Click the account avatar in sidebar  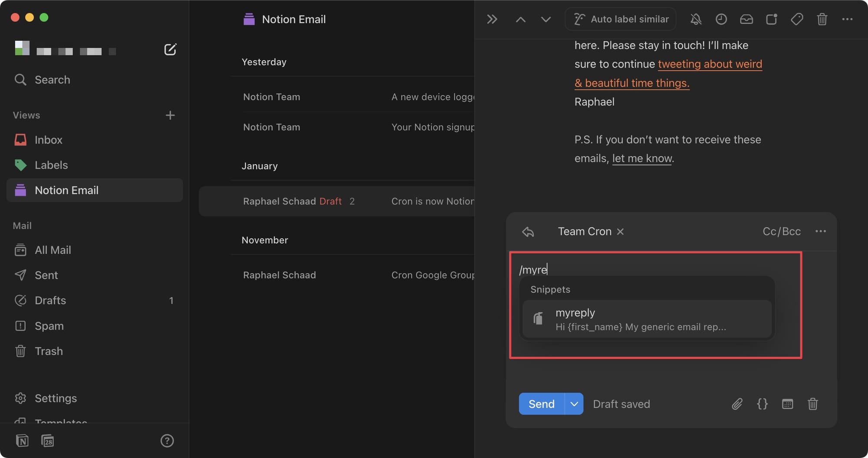click(22, 48)
